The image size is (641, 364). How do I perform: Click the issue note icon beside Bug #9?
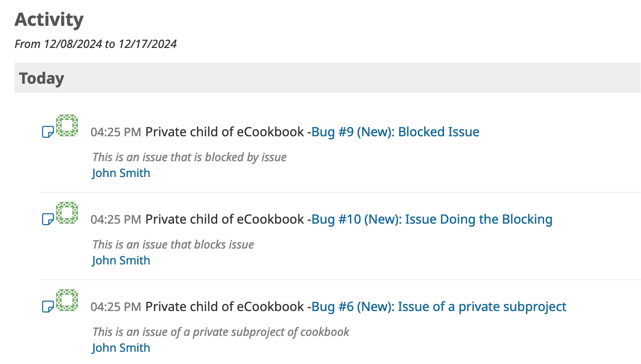pyautogui.click(x=48, y=132)
